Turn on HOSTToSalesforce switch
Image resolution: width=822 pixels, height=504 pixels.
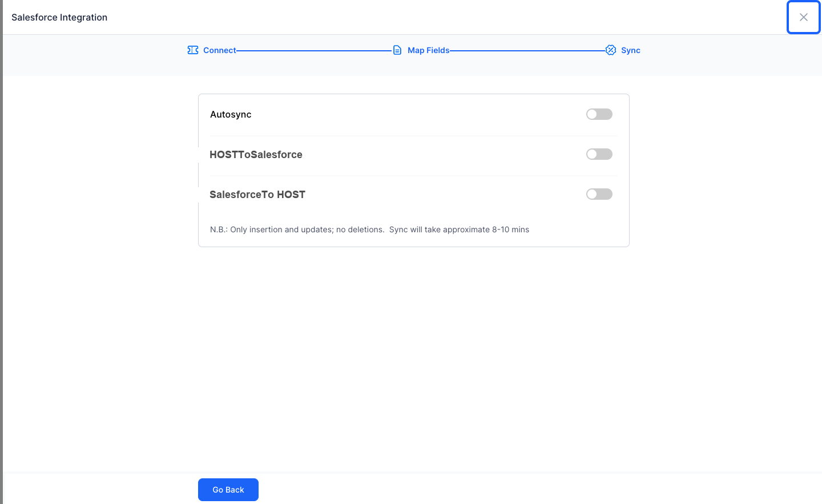599,154
